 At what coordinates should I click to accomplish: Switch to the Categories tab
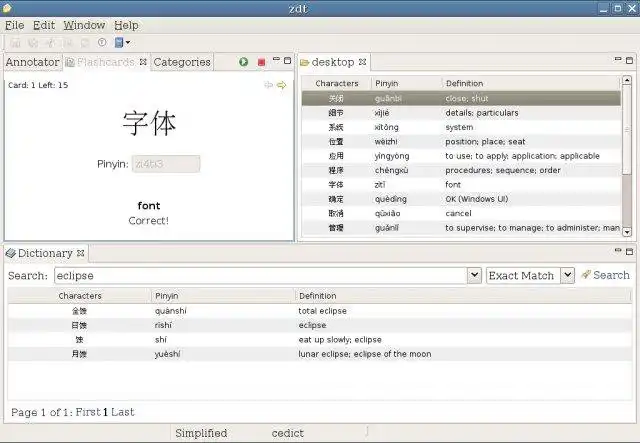[181, 62]
